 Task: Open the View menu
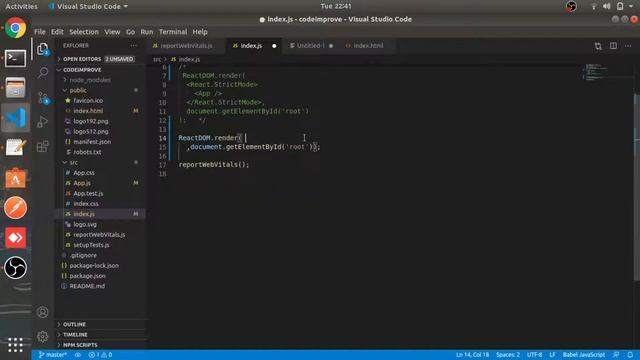point(112,32)
